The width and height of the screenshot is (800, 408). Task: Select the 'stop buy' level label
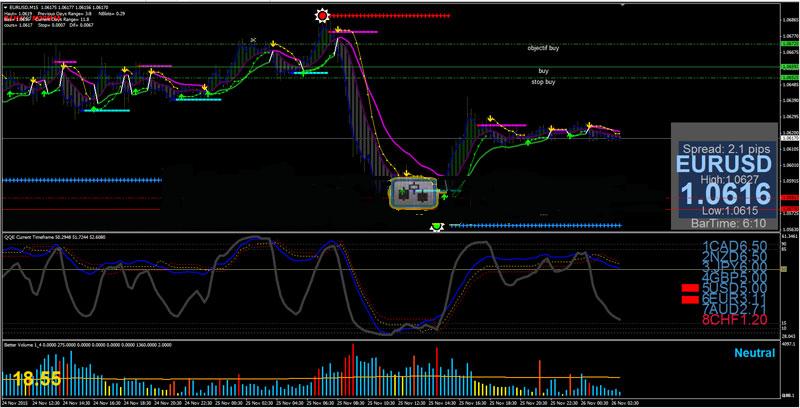(x=543, y=82)
